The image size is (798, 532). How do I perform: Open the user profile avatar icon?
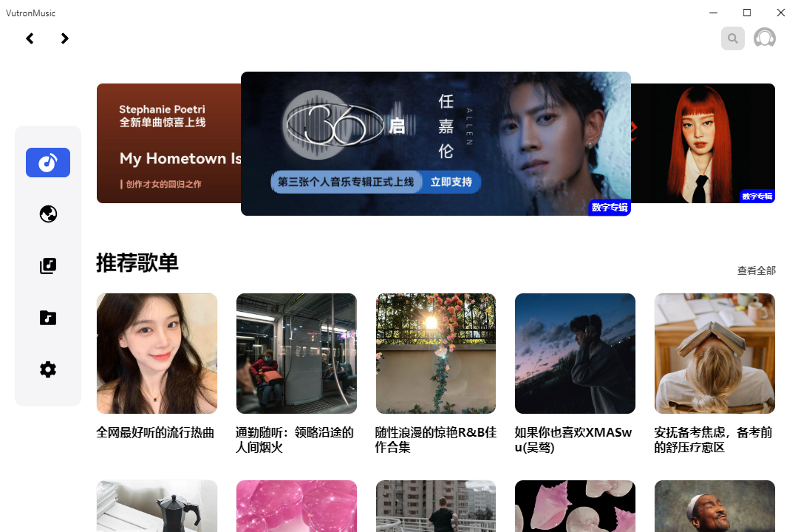[764, 38]
